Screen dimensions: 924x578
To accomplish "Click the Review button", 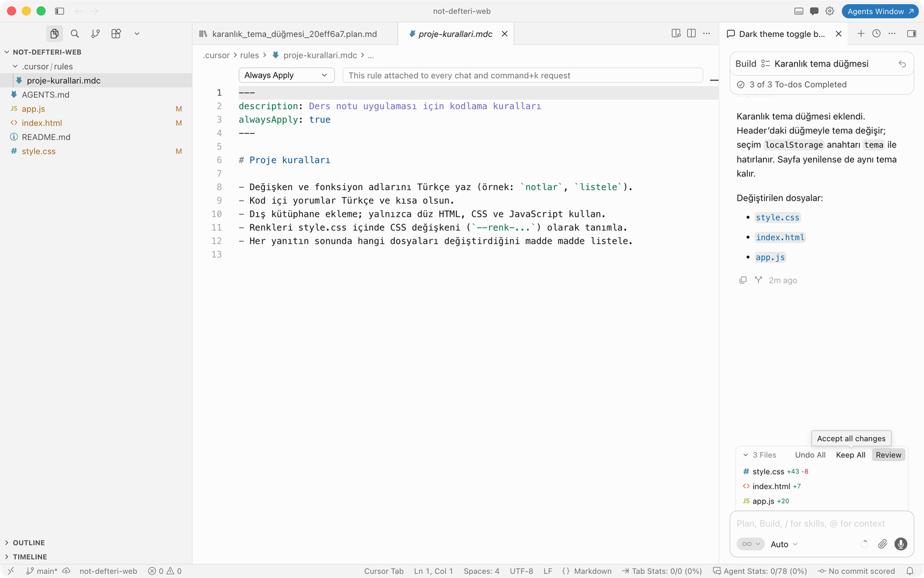I will 888,455.
